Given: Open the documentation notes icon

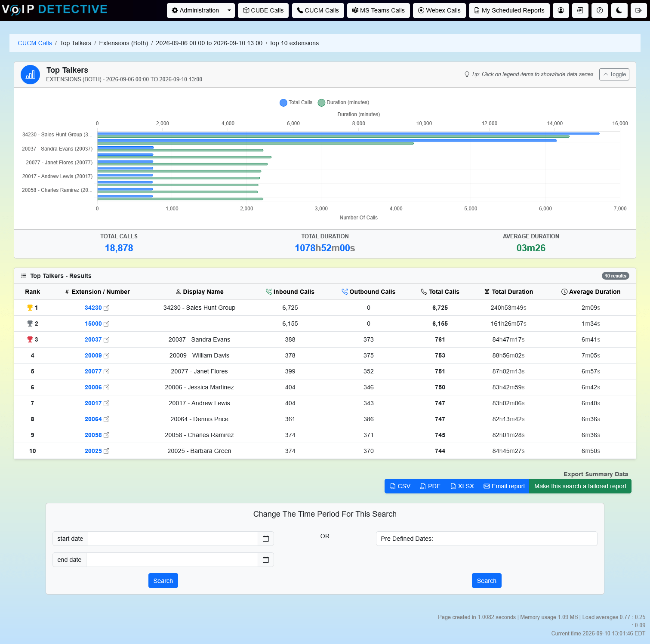Looking at the screenshot, I should pos(580,10).
